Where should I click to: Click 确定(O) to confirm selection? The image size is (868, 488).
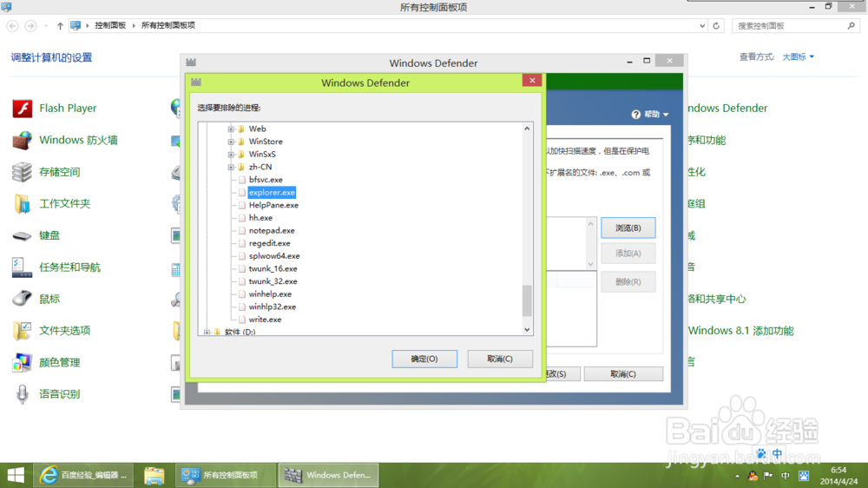click(x=424, y=359)
